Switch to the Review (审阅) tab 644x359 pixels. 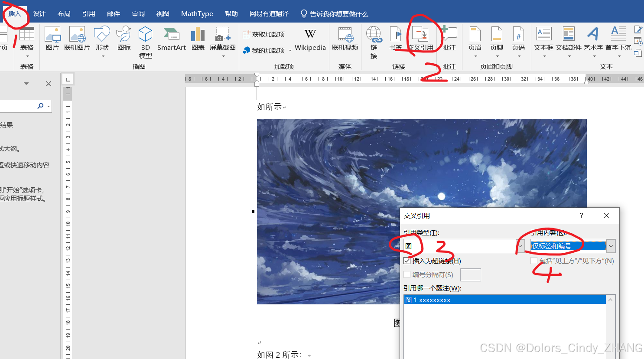(x=138, y=14)
